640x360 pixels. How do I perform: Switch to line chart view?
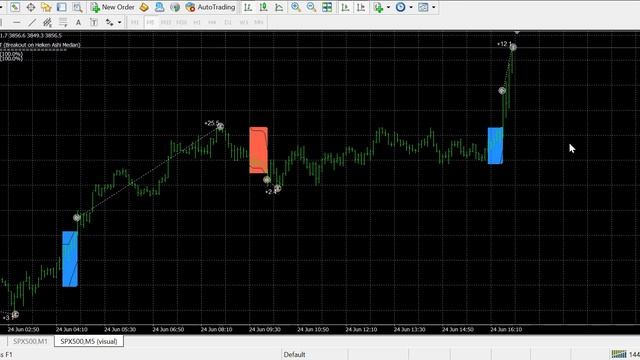(x=279, y=7)
